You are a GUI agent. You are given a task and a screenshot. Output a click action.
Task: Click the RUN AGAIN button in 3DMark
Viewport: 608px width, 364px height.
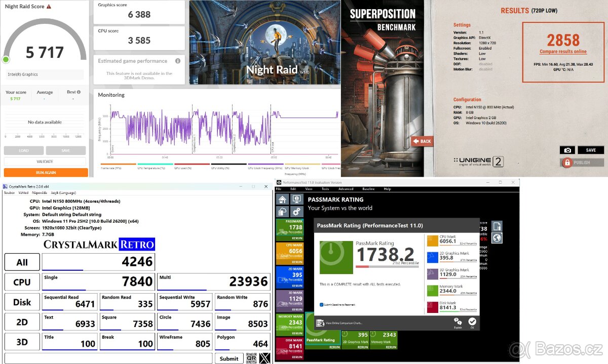(x=45, y=172)
